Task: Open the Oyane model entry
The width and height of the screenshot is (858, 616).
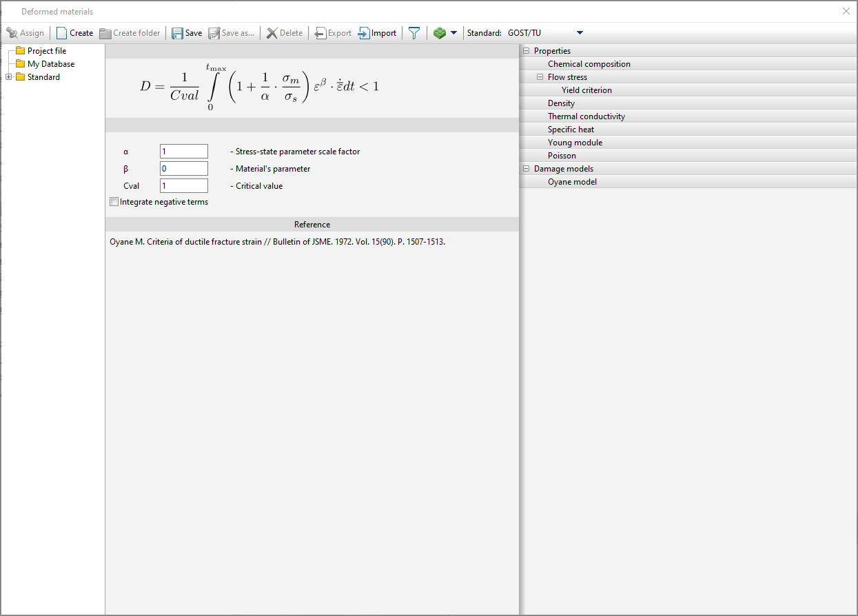Action: (x=572, y=182)
